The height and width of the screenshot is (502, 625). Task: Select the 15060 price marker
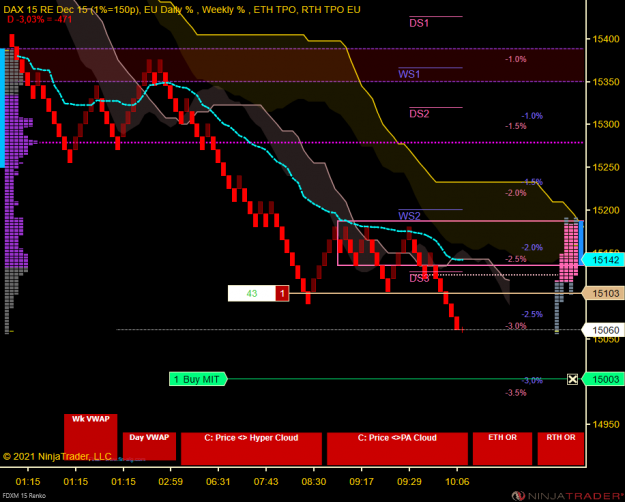[603, 330]
